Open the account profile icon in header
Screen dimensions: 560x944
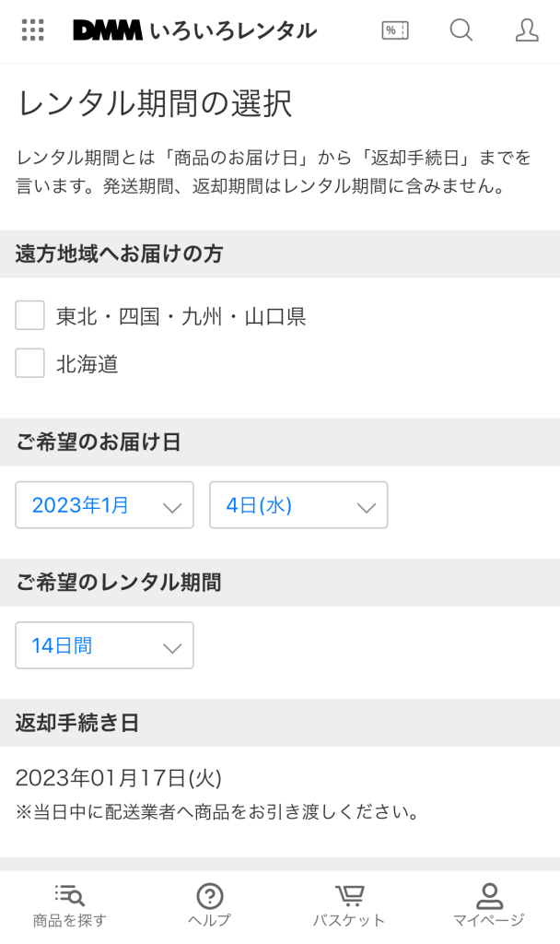pyautogui.click(x=527, y=30)
